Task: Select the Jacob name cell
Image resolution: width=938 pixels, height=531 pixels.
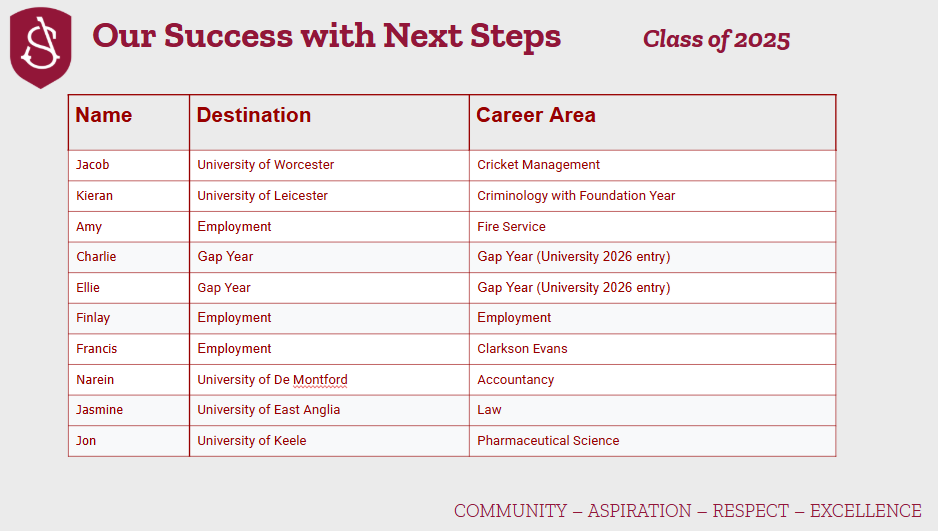Action: [x=93, y=165]
